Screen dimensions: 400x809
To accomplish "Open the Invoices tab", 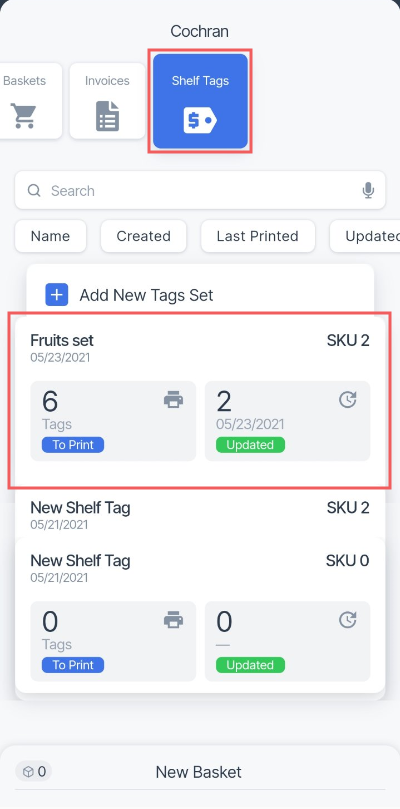I will [x=107, y=101].
